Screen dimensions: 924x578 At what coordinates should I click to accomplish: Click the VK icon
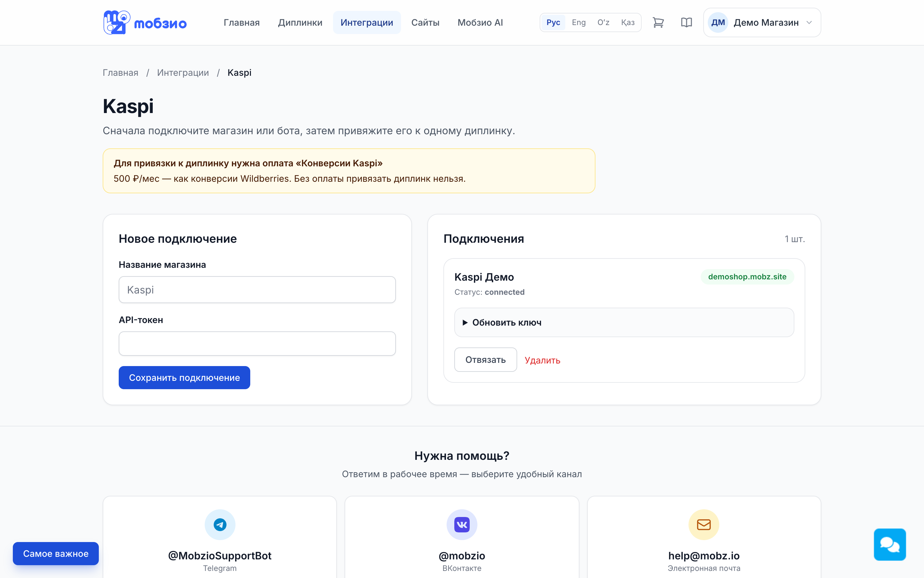pyautogui.click(x=462, y=524)
